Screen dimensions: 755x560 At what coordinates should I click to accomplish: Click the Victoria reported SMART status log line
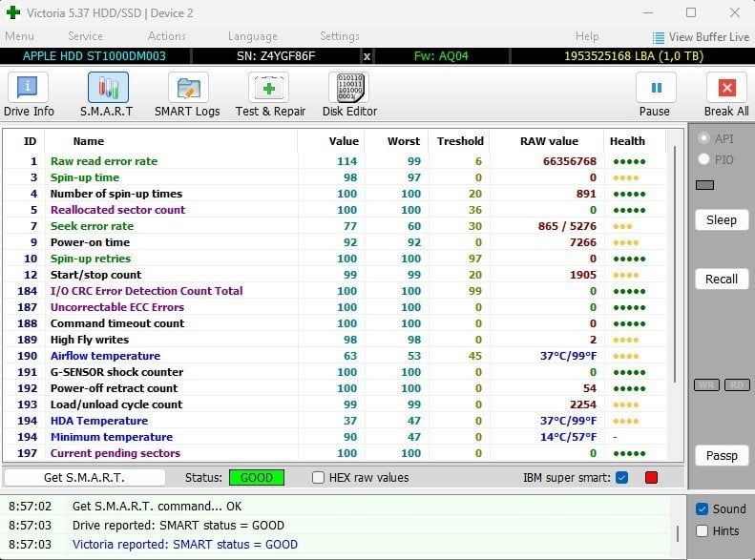pos(185,545)
